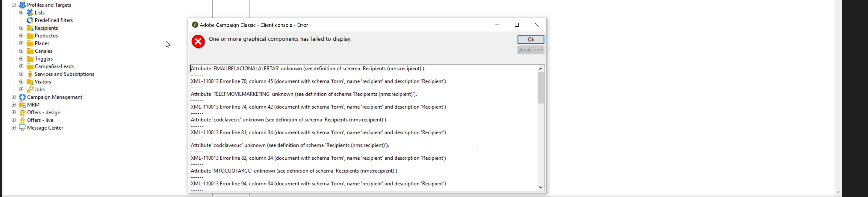This screenshot has height=197, width=868.
Task: Click XML-110013 Error line 74 text
Action: tap(319, 107)
